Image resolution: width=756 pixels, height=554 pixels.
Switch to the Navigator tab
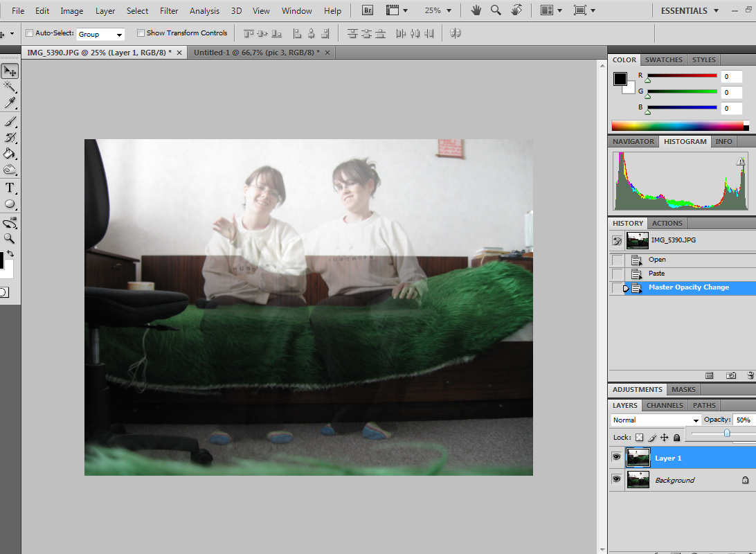click(633, 141)
